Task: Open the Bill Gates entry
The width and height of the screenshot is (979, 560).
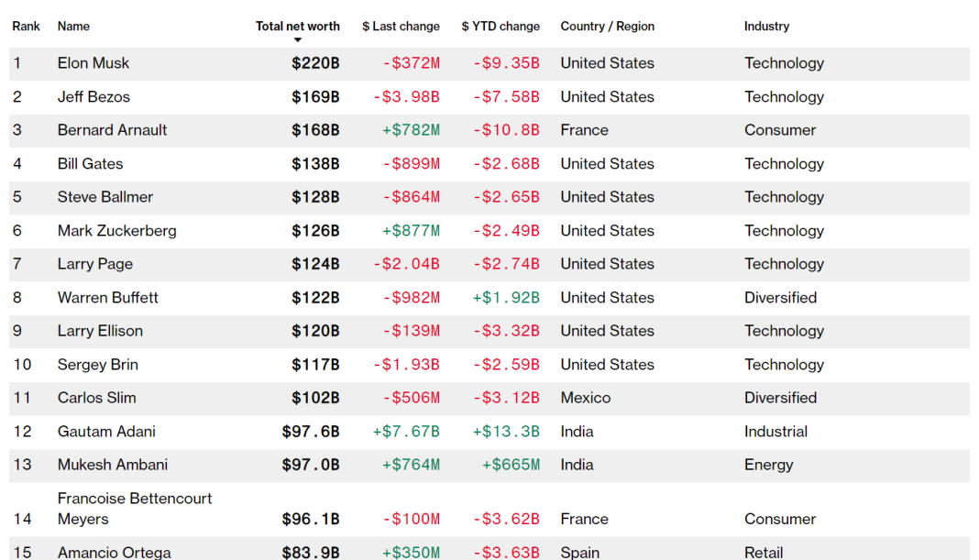Action: (90, 164)
